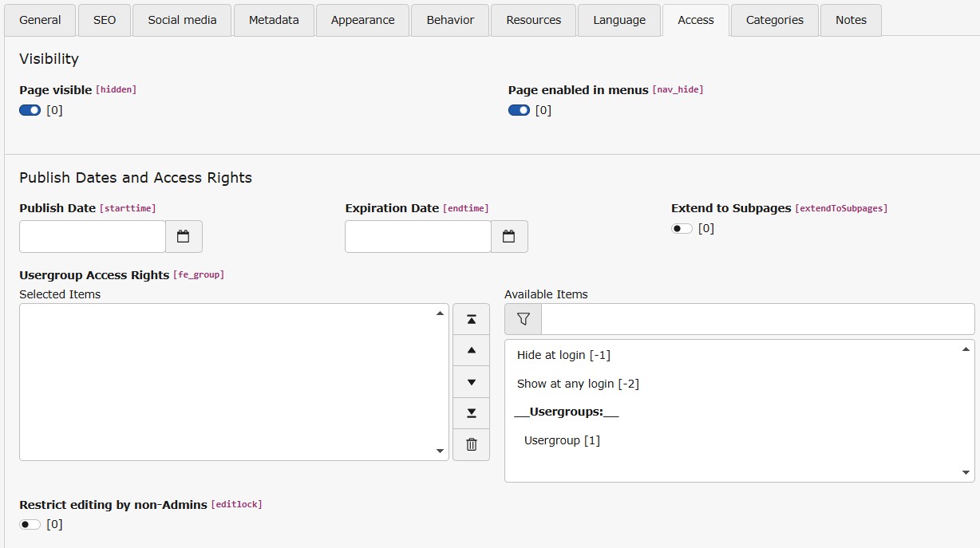Switch to the General tab
Image resolution: width=980 pixels, height=548 pixels.
click(40, 20)
